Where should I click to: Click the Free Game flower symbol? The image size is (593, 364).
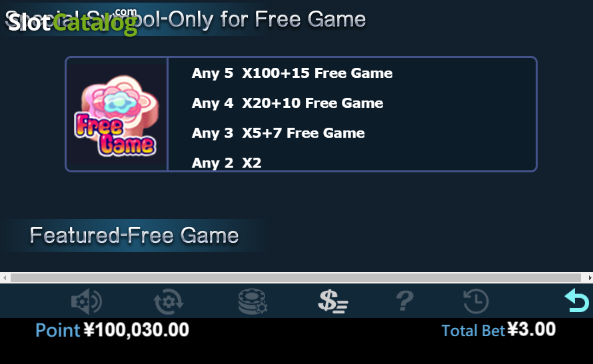point(117,114)
